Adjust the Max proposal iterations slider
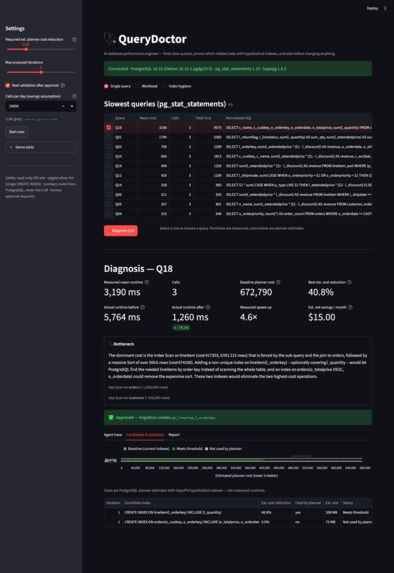 tap(41, 72)
